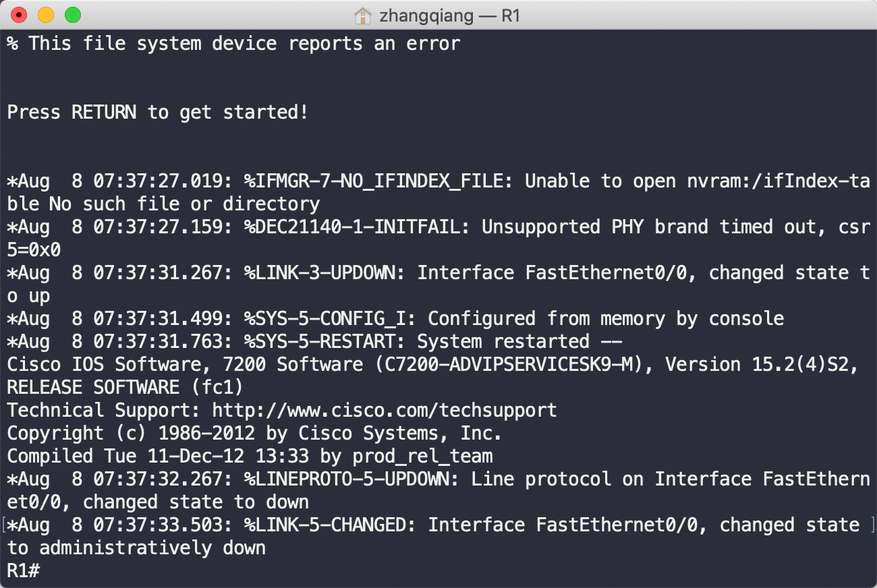Click the R1# command prompt

(24, 570)
